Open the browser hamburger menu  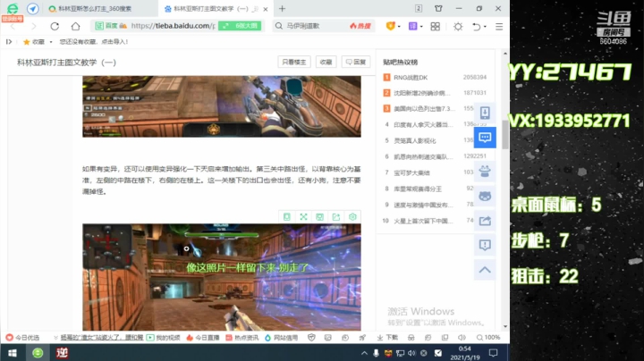(499, 26)
